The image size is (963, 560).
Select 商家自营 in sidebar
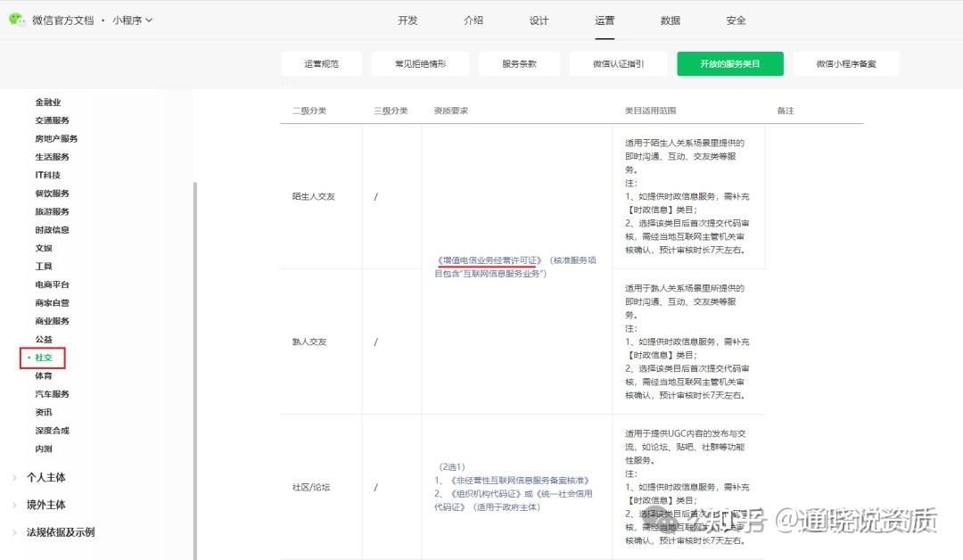pyautogui.click(x=53, y=302)
